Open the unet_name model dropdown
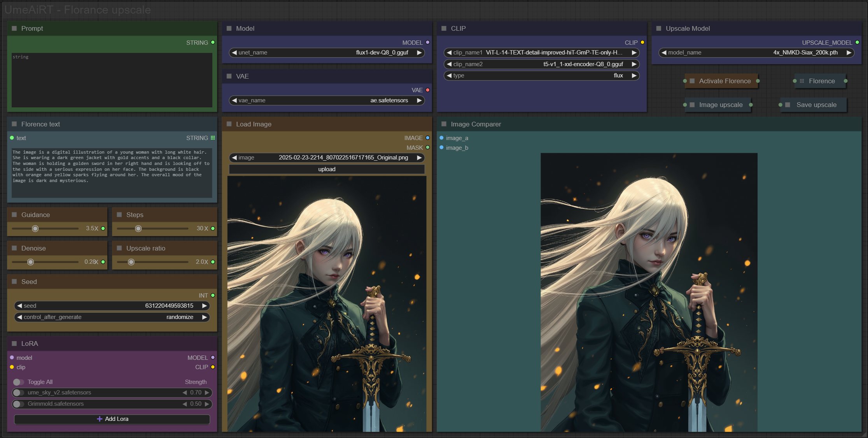868x438 pixels. 327,53
